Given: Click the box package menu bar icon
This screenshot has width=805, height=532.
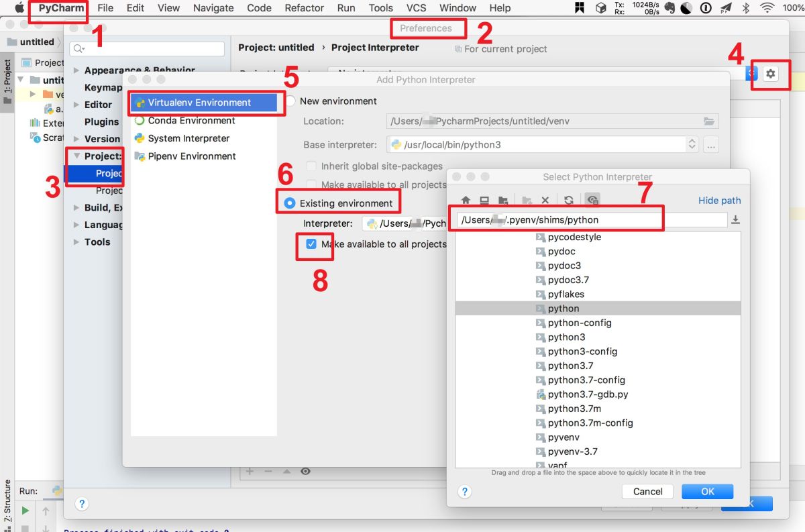Looking at the screenshot, I should click(601, 8).
